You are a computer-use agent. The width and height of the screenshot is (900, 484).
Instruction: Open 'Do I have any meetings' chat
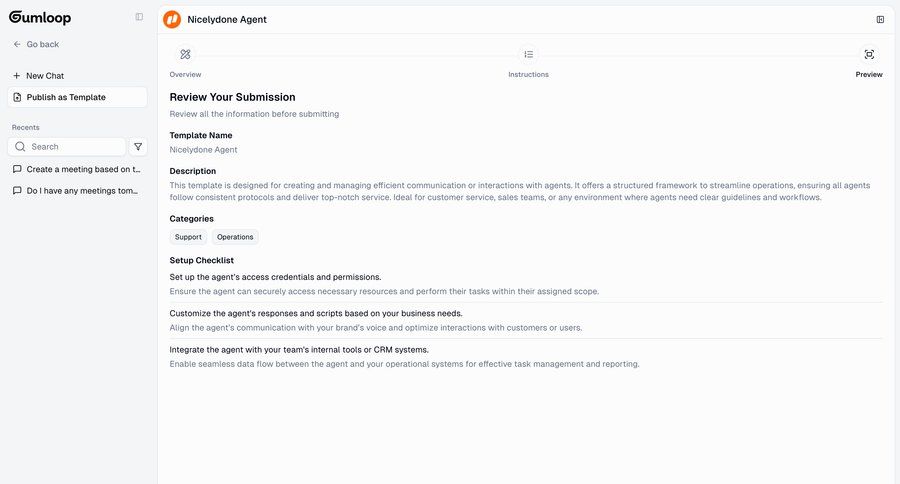tap(83, 190)
